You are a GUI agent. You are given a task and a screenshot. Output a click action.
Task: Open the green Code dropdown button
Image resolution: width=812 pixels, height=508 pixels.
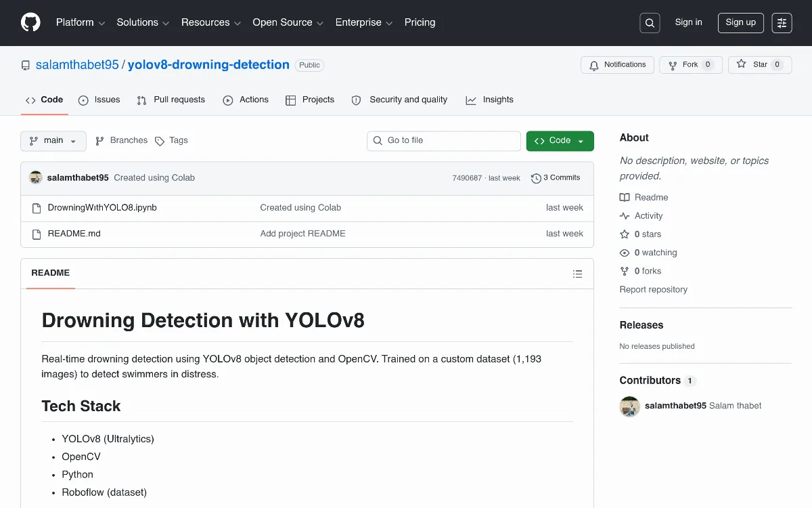coord(560,141)
